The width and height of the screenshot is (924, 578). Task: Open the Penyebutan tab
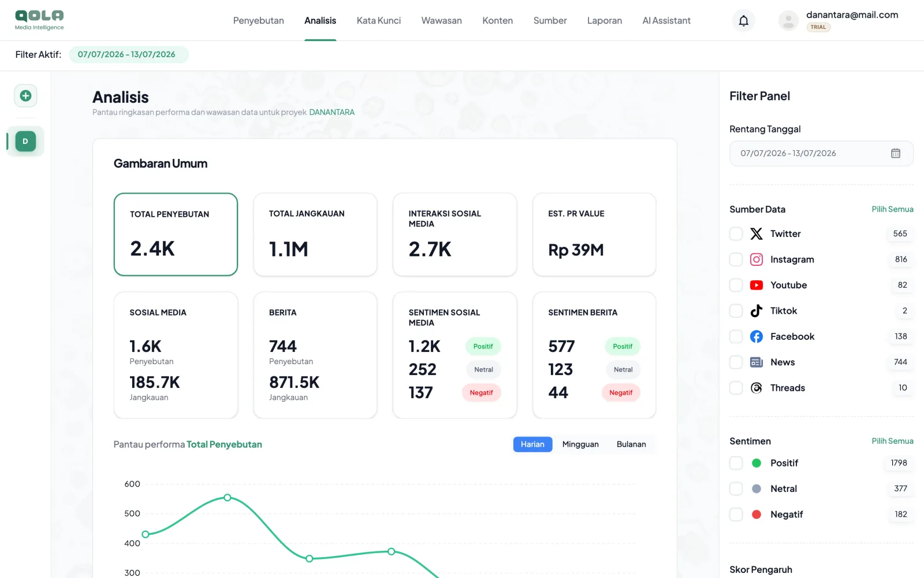[259, 21]
